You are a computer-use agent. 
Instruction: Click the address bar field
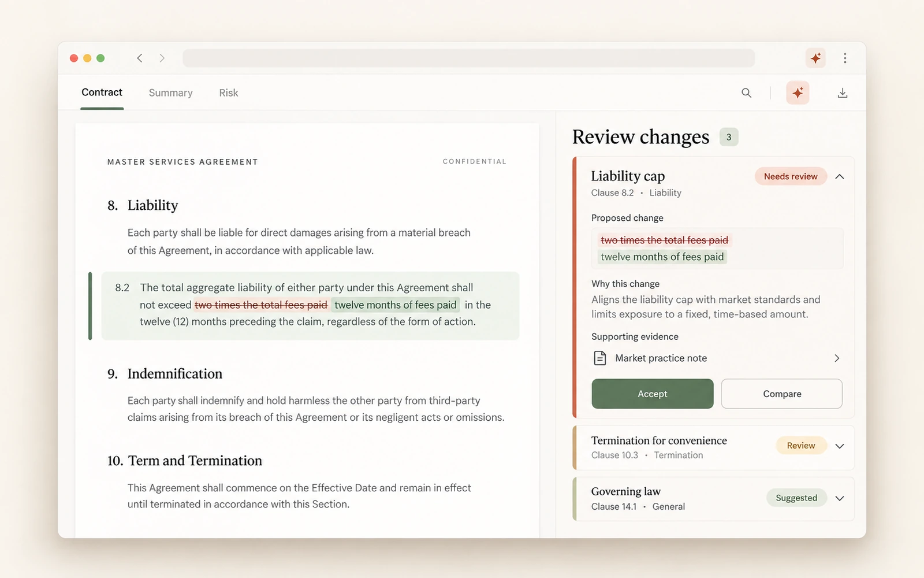(x=468, y=58)
